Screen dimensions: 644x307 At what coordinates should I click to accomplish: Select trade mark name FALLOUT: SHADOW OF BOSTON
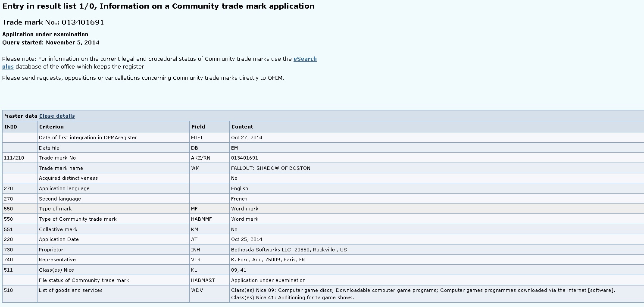pos(271,168)
